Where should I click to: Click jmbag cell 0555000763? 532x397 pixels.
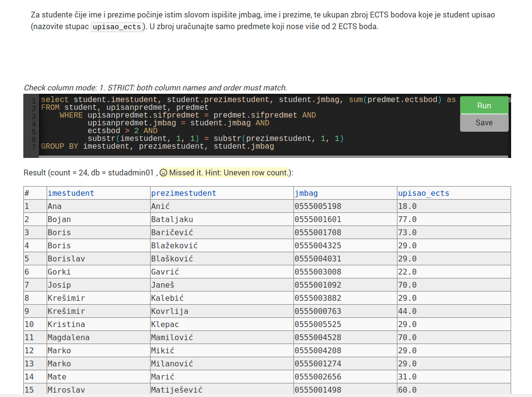[345, 311]
